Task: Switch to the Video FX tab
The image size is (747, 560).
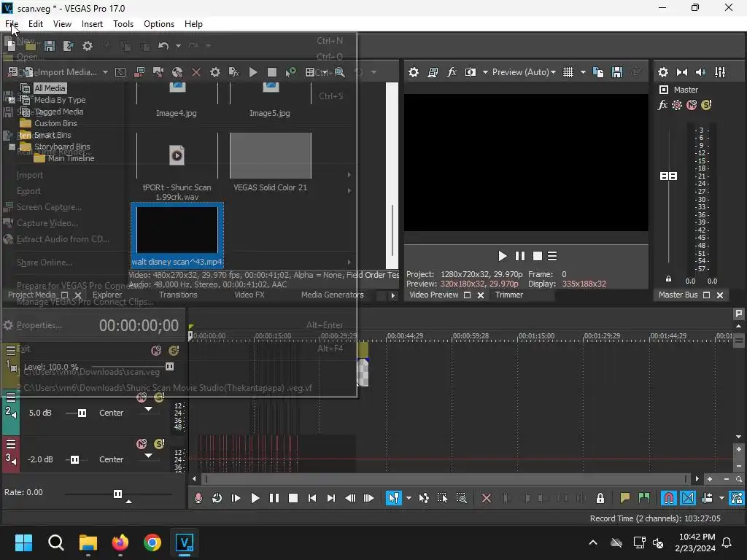Action: (249, 295)
